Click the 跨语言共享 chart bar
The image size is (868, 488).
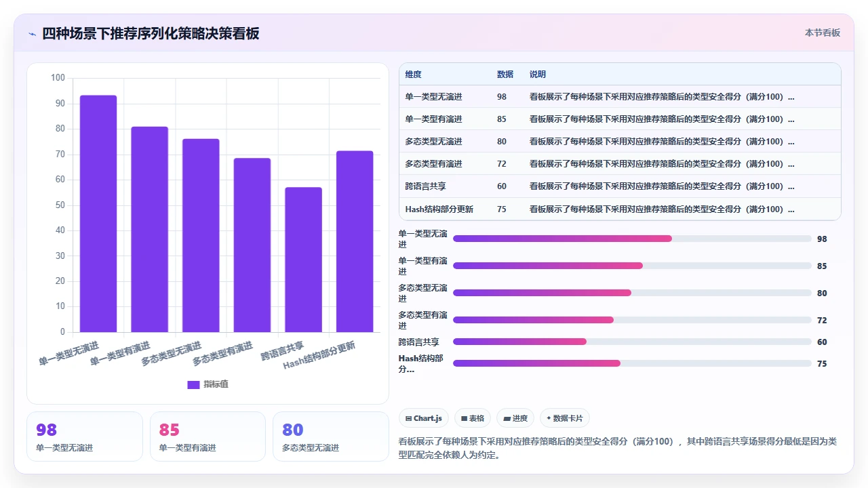(x=303, y=260)
